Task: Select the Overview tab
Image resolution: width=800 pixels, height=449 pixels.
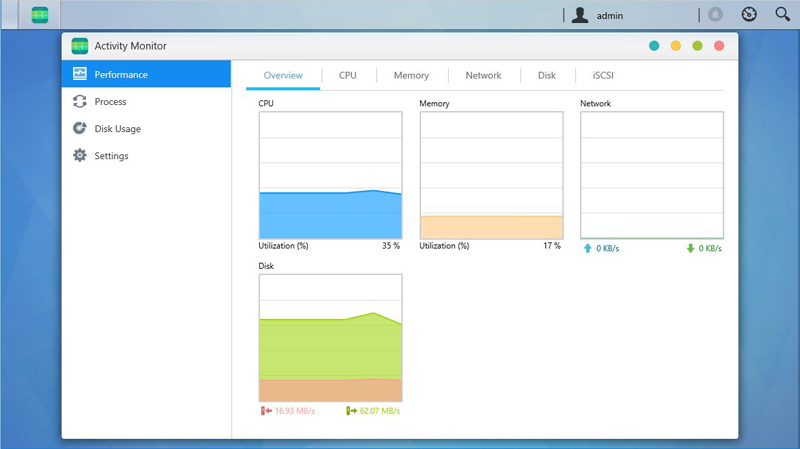Action: 283,75
